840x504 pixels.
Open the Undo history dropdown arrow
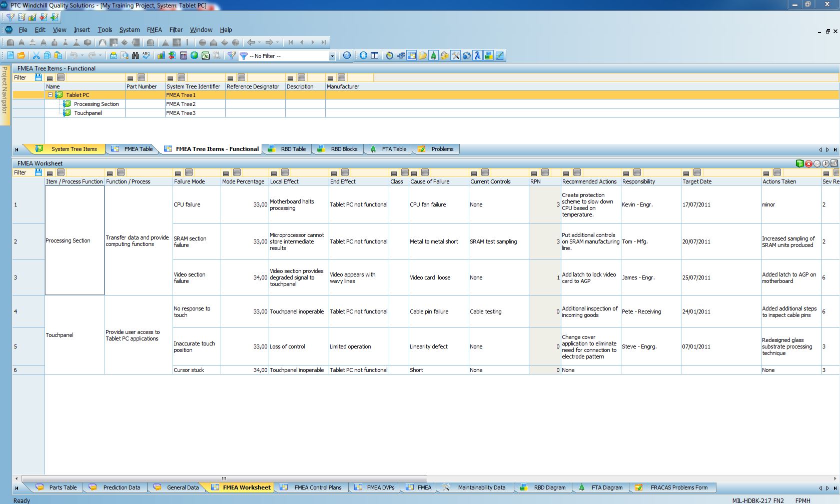82,55
